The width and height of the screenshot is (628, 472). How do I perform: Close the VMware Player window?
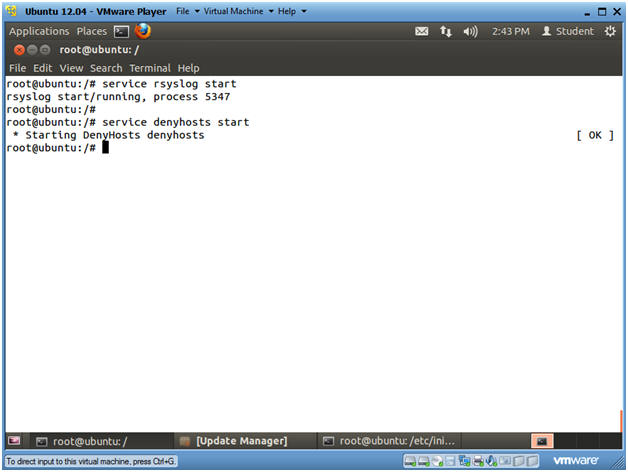(617, 12)
